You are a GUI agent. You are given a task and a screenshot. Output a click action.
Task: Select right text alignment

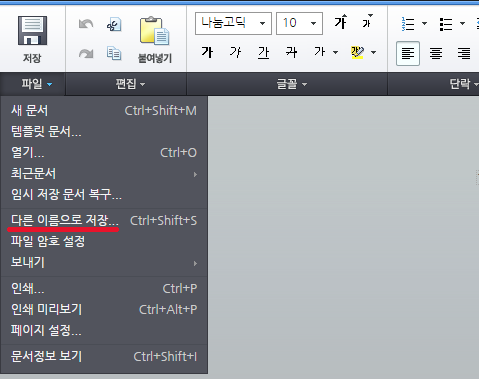(464, 53)
